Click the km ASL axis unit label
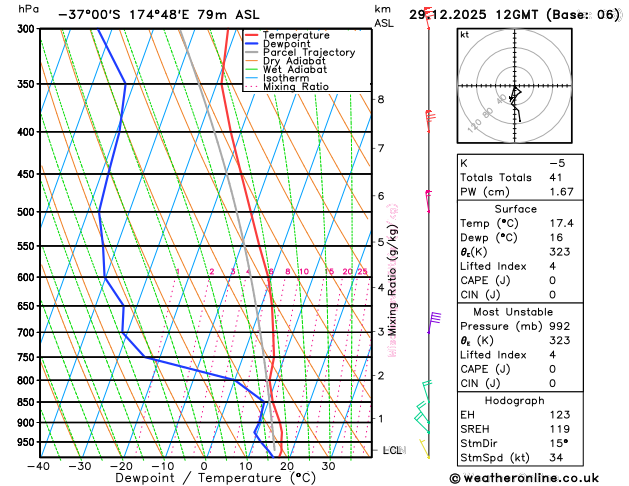The width and height of the screenshot is (629, 486). coord(384,16)
